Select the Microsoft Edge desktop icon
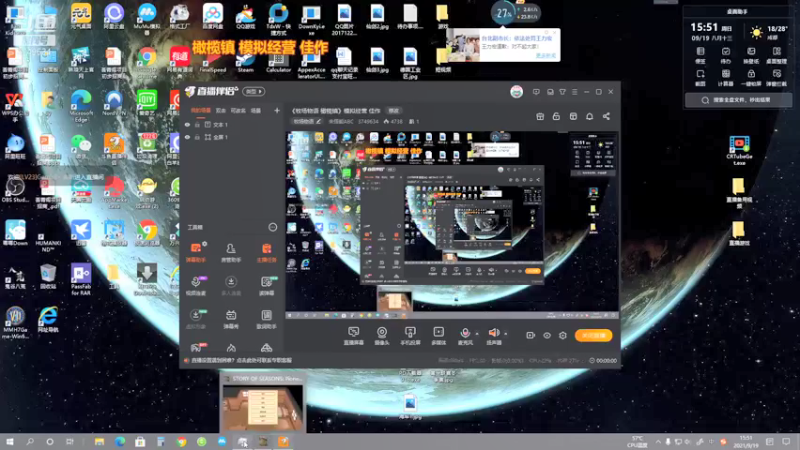This screenshot has width=800, height=450. click(81, 106)
